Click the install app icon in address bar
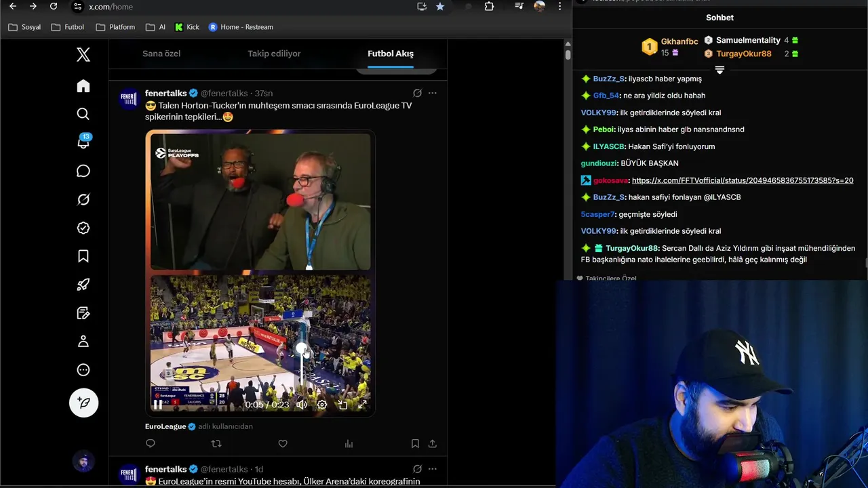Image resolution: width=868 pixels, height=488 pixels. tap(422, 6)
